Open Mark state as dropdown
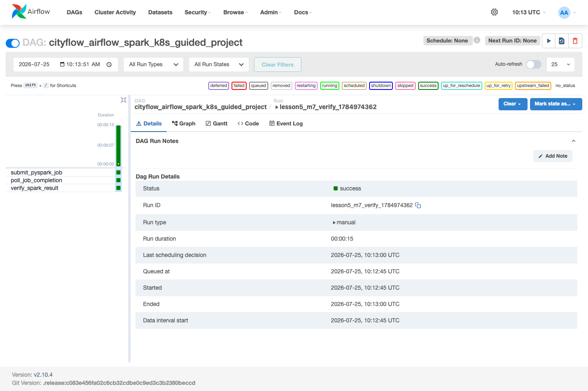 (556, 104)
